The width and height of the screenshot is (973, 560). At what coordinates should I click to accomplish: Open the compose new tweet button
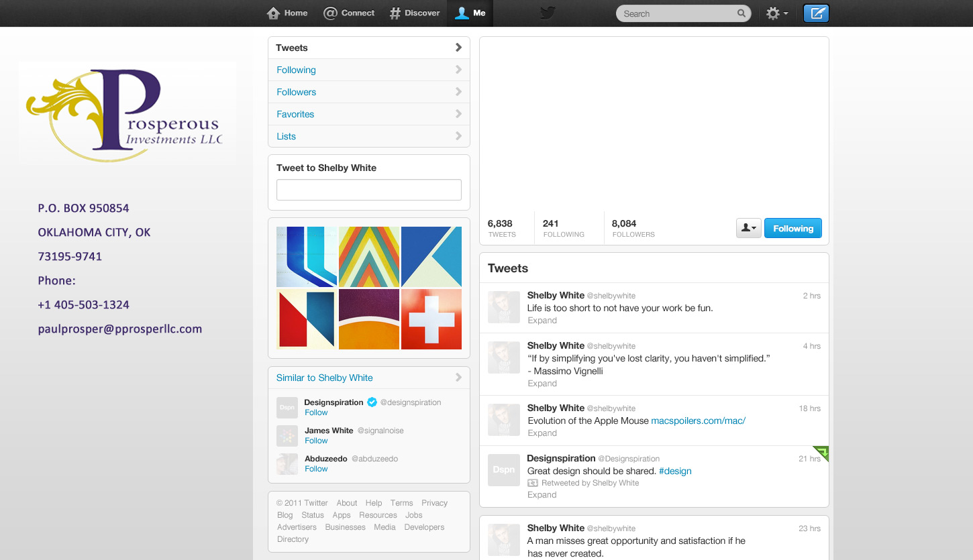pyautogui.click(x=816, y=13)
